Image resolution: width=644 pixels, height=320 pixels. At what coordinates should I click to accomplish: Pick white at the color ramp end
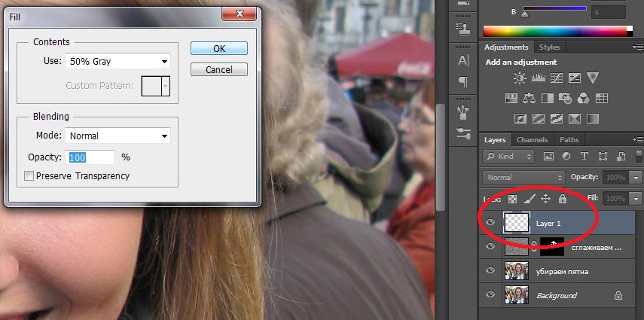(x=630, y=29)
